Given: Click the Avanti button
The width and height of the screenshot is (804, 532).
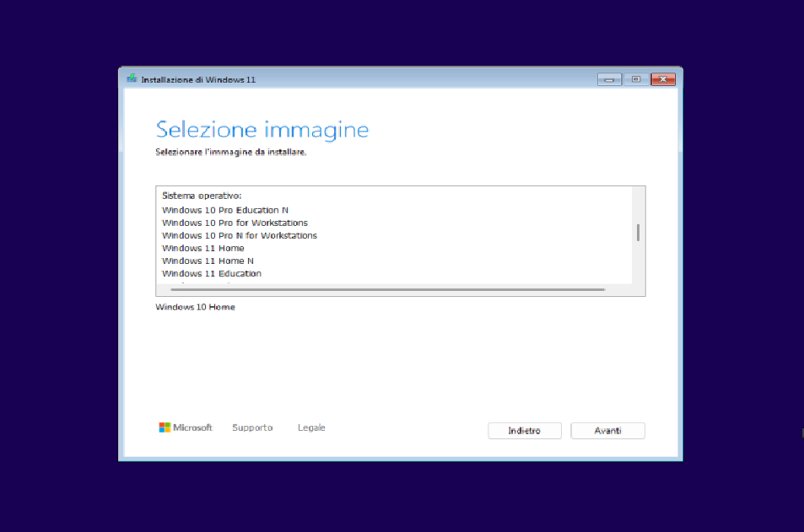Looking at the screenshot, I should coord(607,431).
